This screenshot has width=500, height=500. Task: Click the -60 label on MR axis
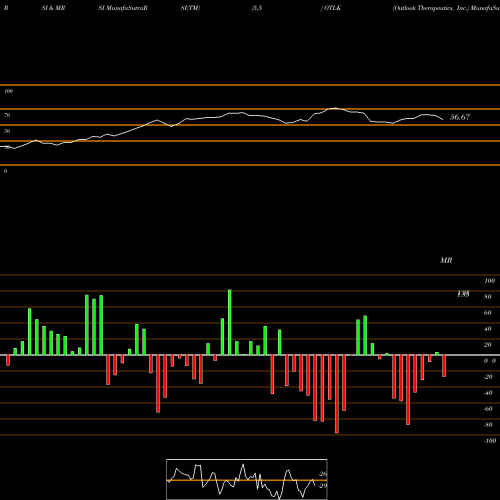(488, 409)
